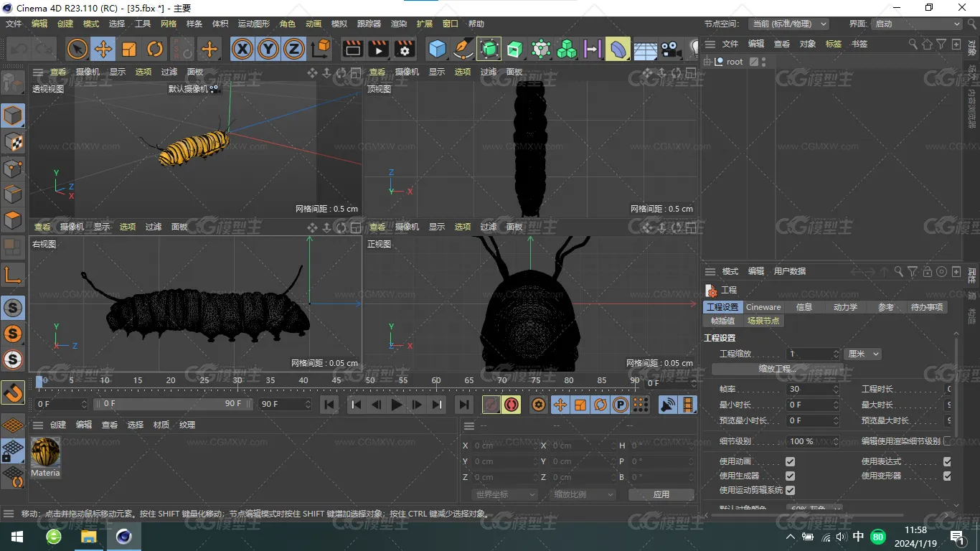
Task: Select the Live Selection arrow tool
Action: pyautogui.click(x=77, y=49)
